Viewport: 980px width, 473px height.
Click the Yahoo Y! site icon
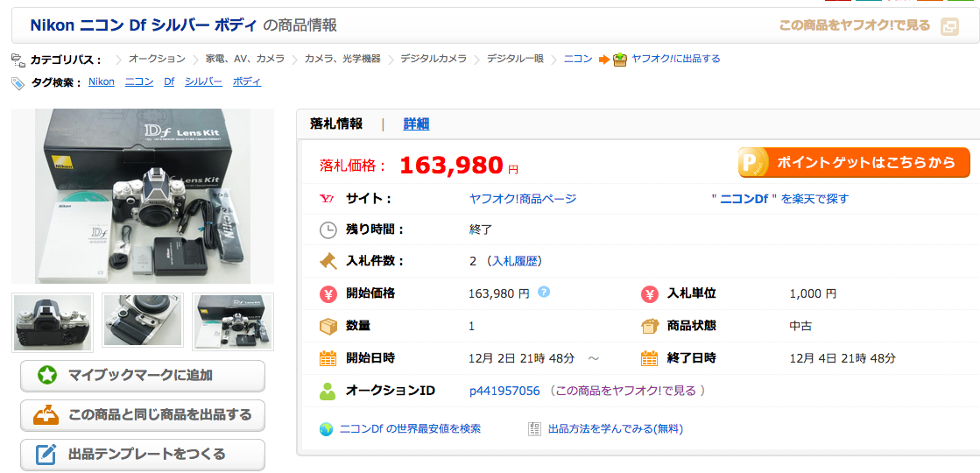point(327,199)
